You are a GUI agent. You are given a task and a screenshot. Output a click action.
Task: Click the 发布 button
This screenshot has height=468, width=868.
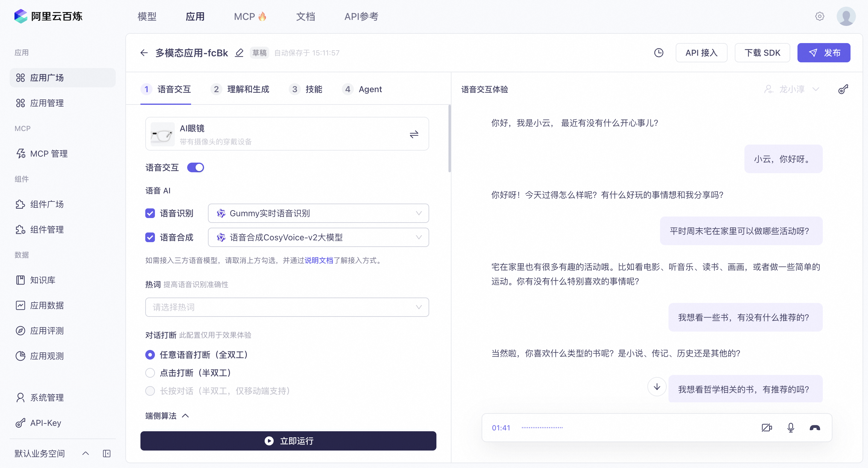pos(823,53)
